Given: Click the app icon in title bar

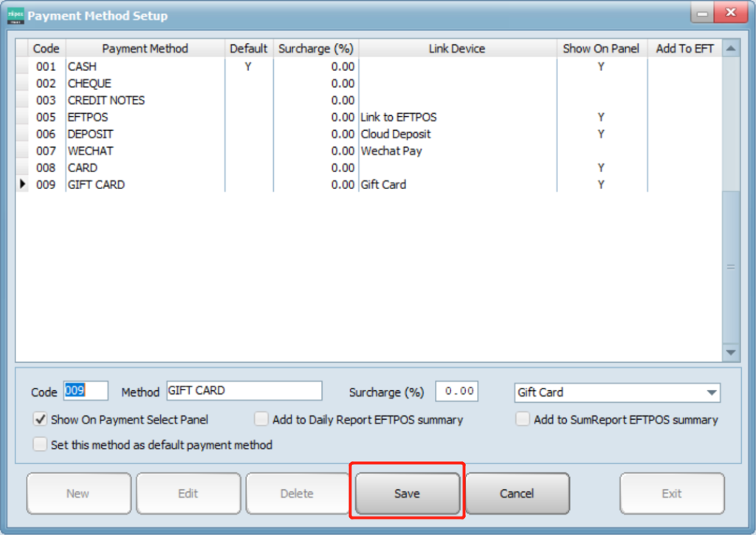Looking at the screenshot, I should pyautogui.click(x=16, y=16).
